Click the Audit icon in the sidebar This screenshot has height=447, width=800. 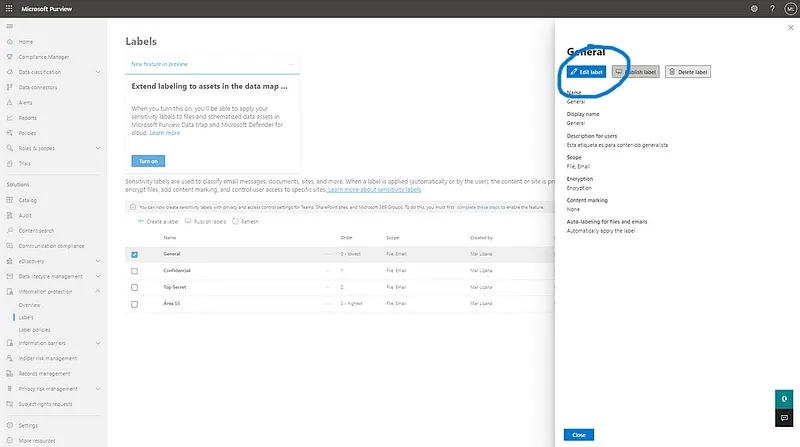click(10, 215)
